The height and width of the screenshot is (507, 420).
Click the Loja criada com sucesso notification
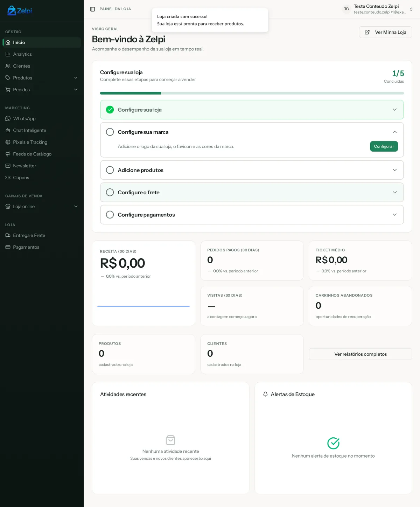point(210,20)
